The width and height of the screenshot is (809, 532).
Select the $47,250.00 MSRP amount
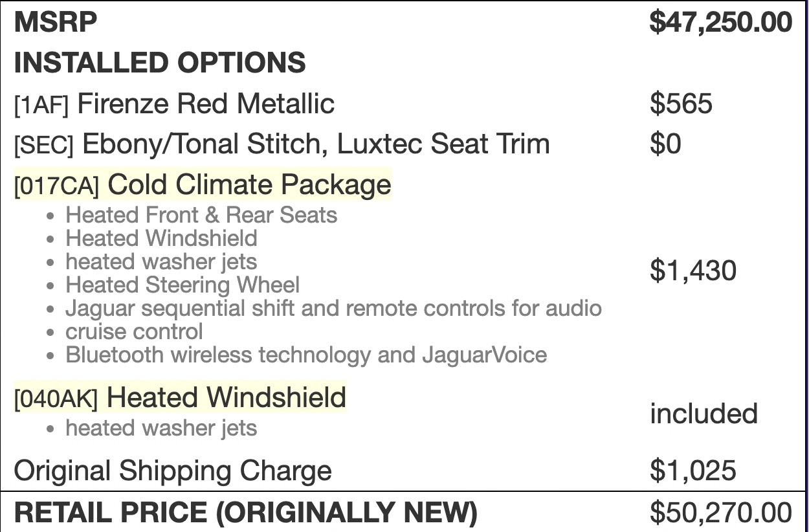coord(720,23)
